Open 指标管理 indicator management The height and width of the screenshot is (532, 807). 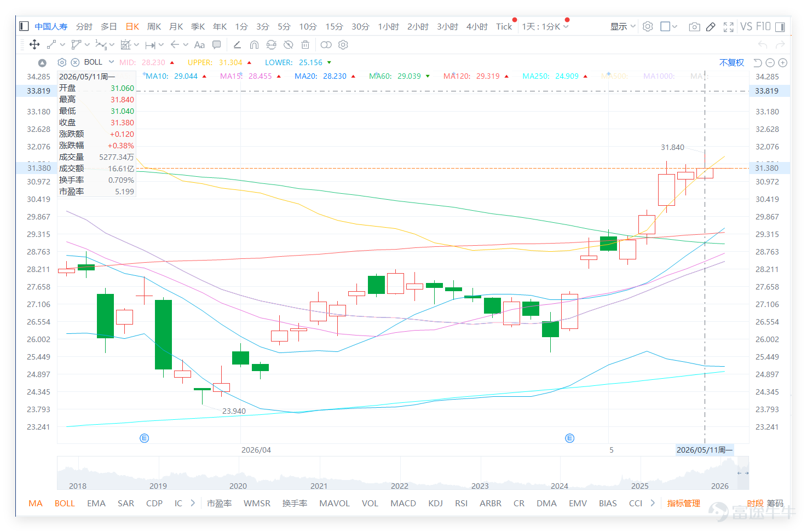click(x=684, y=504)
